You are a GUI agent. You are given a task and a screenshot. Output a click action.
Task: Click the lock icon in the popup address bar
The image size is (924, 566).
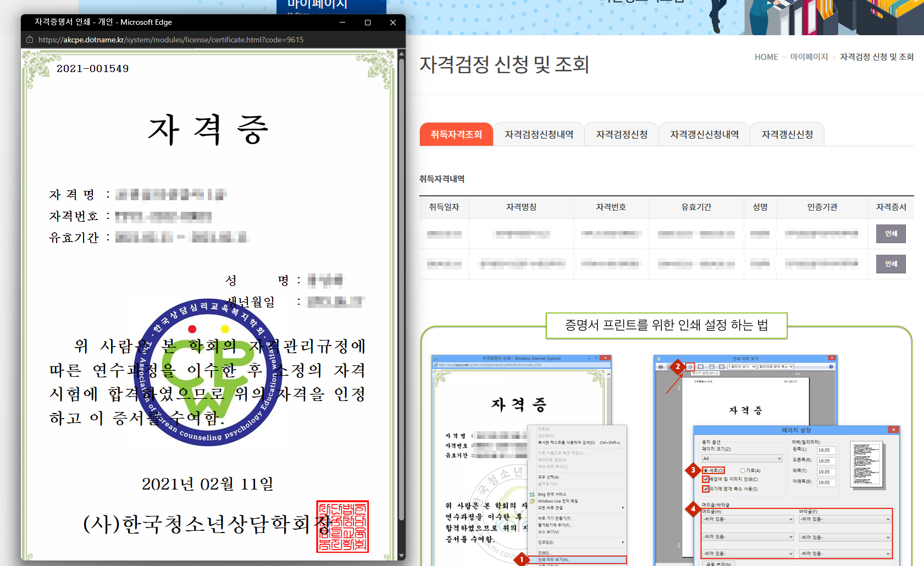tap(30, 40)
